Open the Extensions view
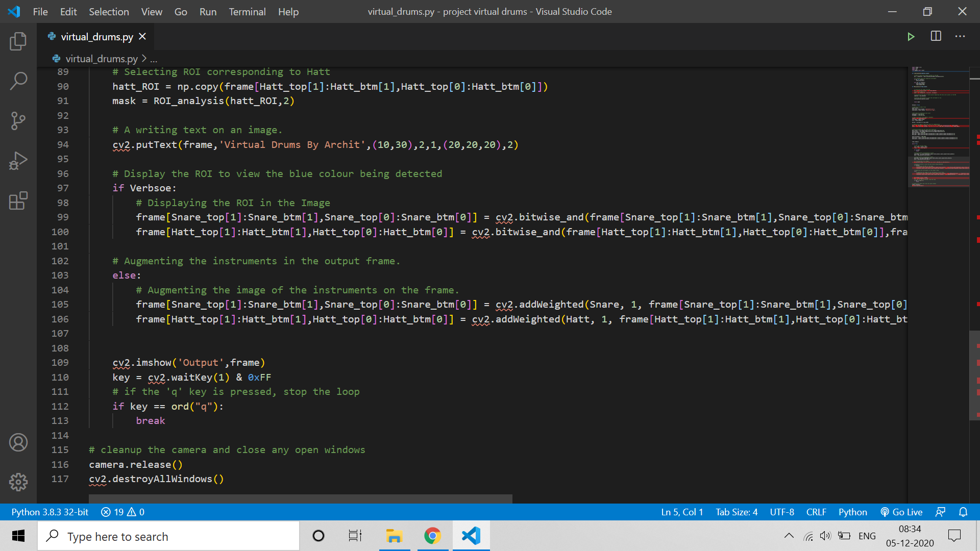The height and width of the screenshot is (551, 980). pyautogui.click(x=18, y=201)
